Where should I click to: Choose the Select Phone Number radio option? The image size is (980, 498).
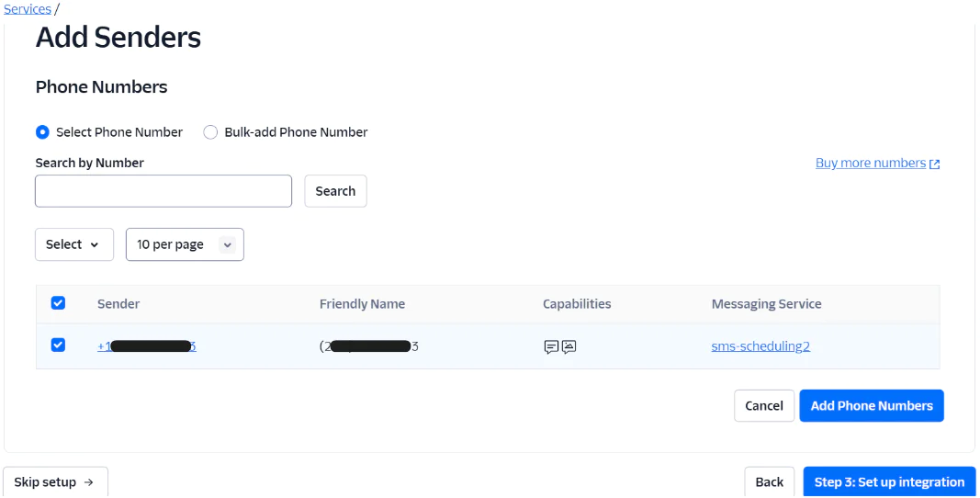pos(42,132)
